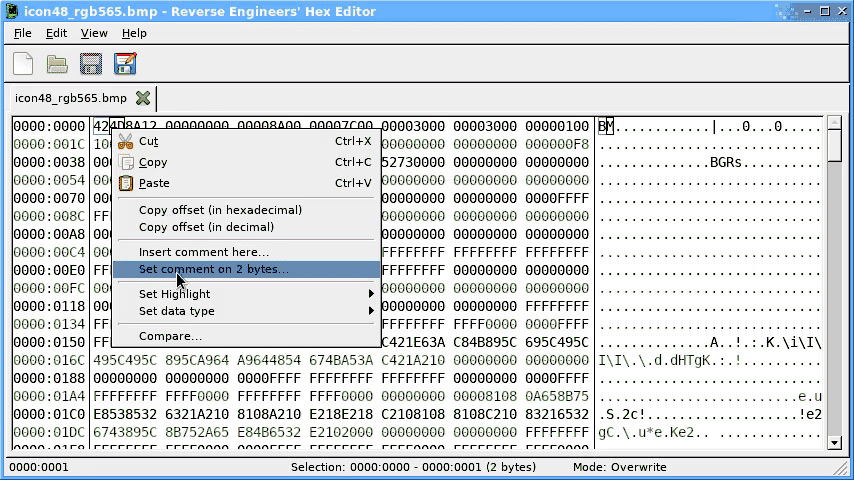Open the File menu

tap(22, 33)
